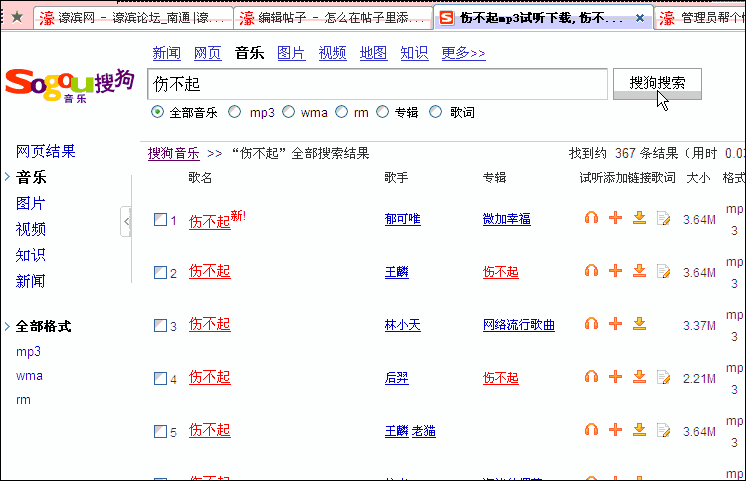Tick checkbox for song row 3
This screenshot has width=746, height=481.
pos(160,325)
